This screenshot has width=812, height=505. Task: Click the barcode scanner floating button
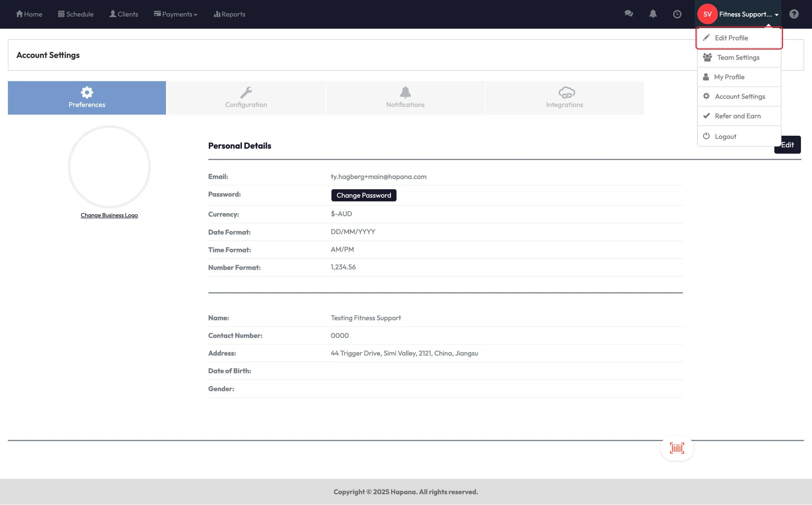tap(677, 448)
